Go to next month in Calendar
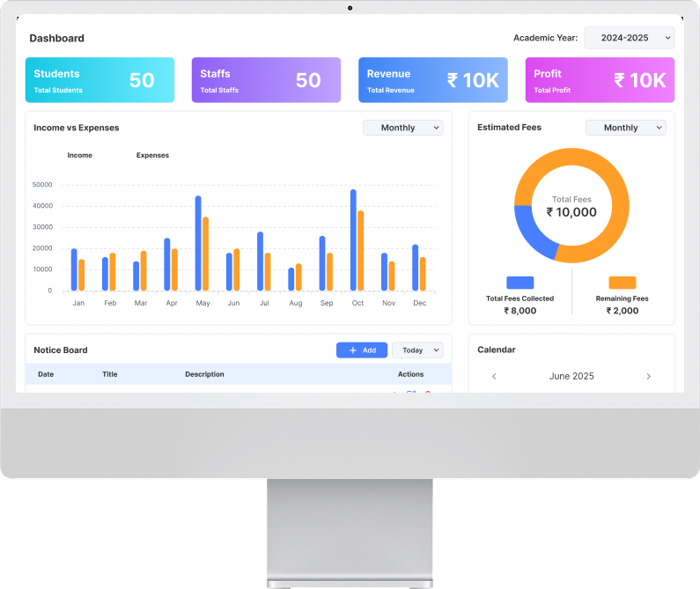 649,376
